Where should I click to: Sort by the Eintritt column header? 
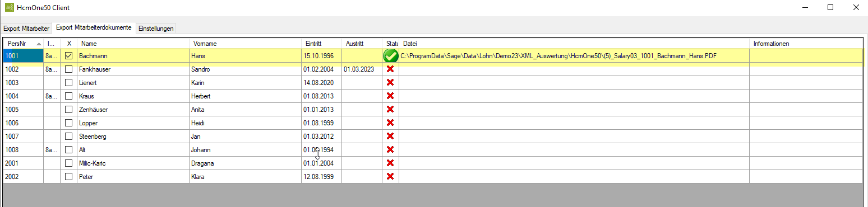click(x=321, y=43)
